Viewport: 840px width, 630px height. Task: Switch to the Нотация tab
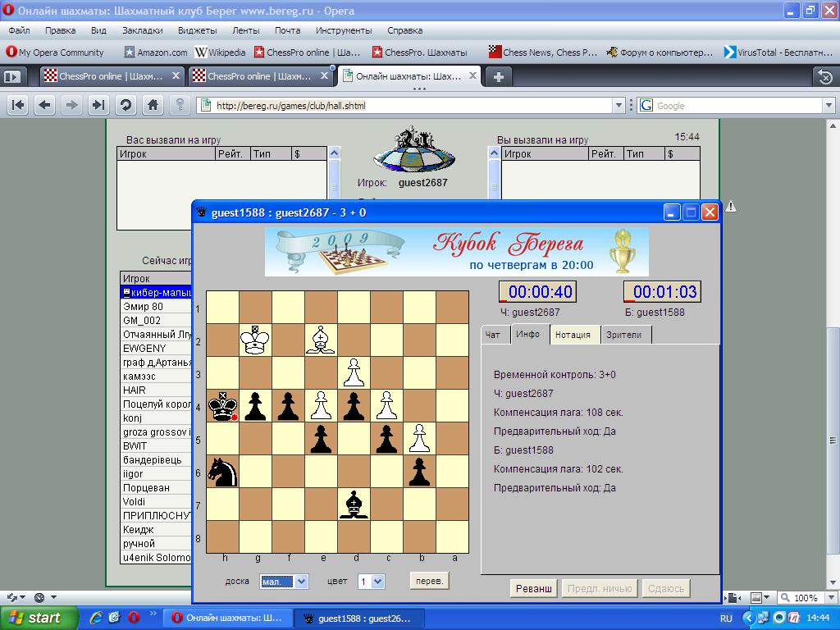coord(572,335)
